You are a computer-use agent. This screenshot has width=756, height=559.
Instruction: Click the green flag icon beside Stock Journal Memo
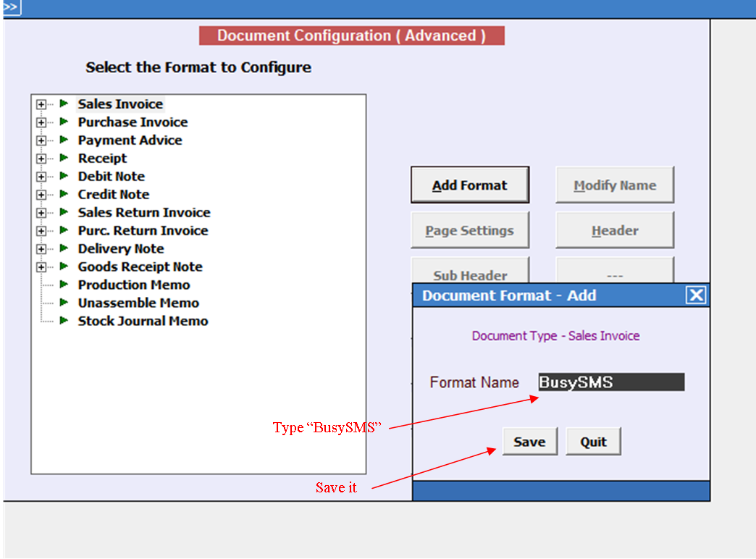coord(64,321)
